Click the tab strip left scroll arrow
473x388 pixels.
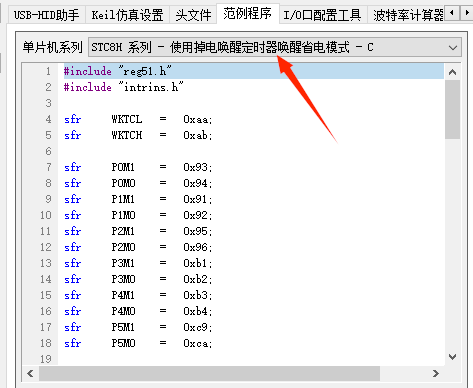[x=452, y=13]
